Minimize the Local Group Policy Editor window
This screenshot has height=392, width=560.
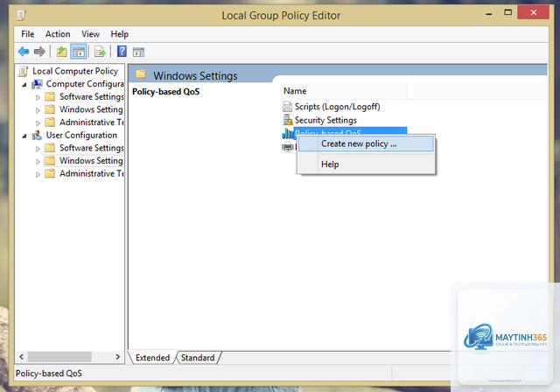pyautogui.click(x=488, y=14)
